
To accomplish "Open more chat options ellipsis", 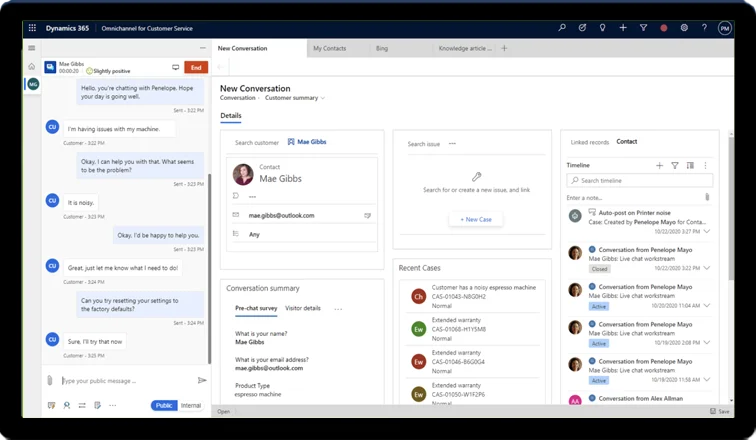I will coord(112,405).
